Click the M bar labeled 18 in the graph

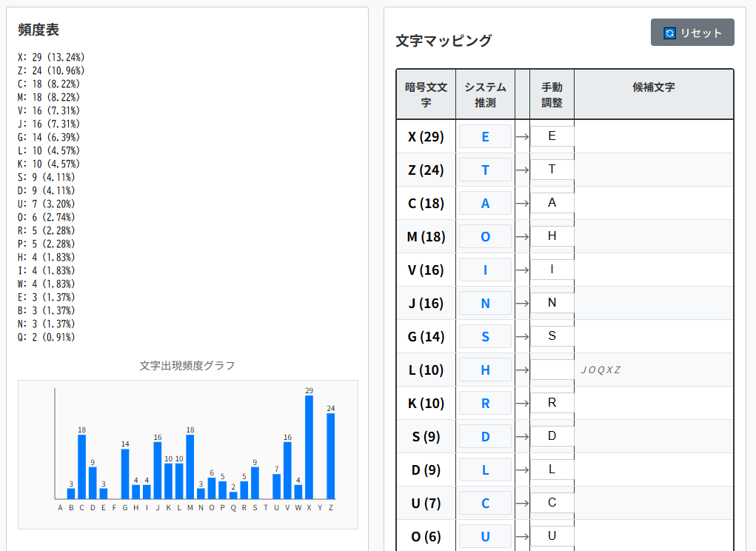coord(190,467)
